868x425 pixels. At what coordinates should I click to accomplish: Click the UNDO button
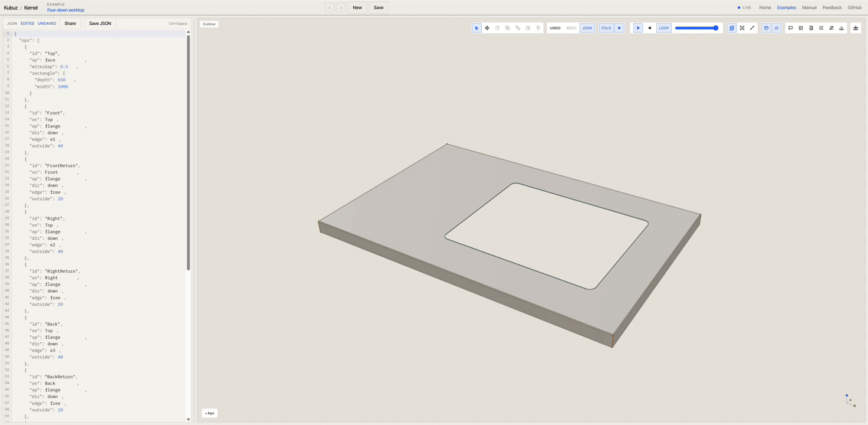[x=555, y=28]
